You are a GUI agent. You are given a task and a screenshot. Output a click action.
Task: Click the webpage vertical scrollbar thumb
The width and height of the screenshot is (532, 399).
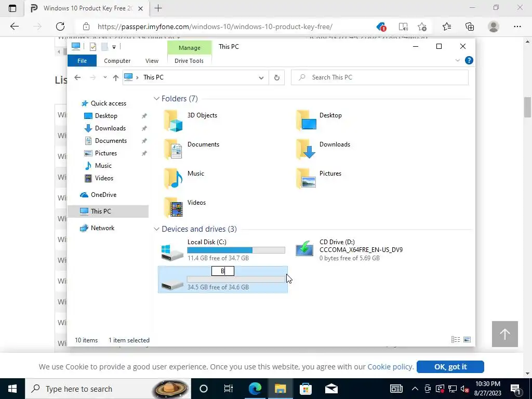528,107
